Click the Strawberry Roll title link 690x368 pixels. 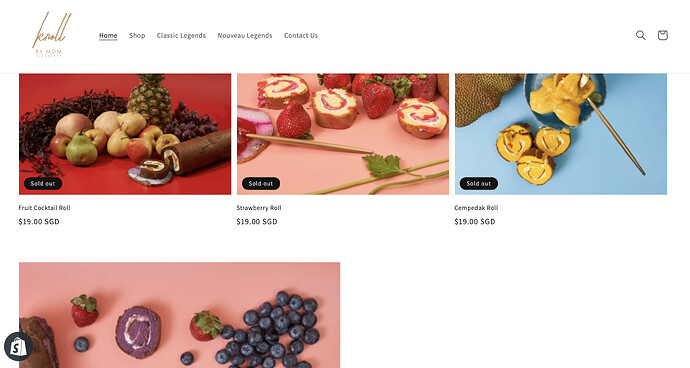click(x=259, y=208)
